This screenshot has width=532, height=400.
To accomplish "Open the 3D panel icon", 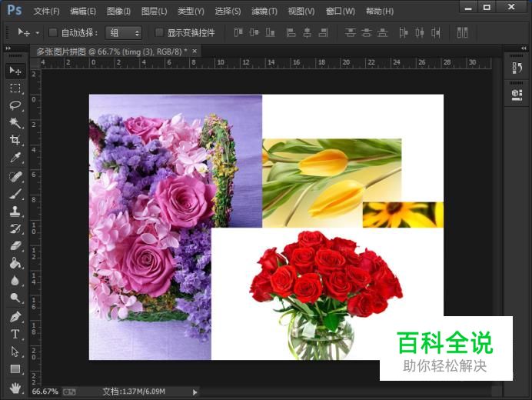I will pos(517,95).
